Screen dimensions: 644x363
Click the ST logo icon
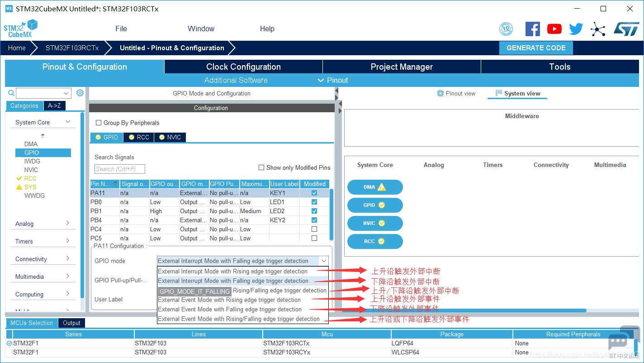click(626, 29)
